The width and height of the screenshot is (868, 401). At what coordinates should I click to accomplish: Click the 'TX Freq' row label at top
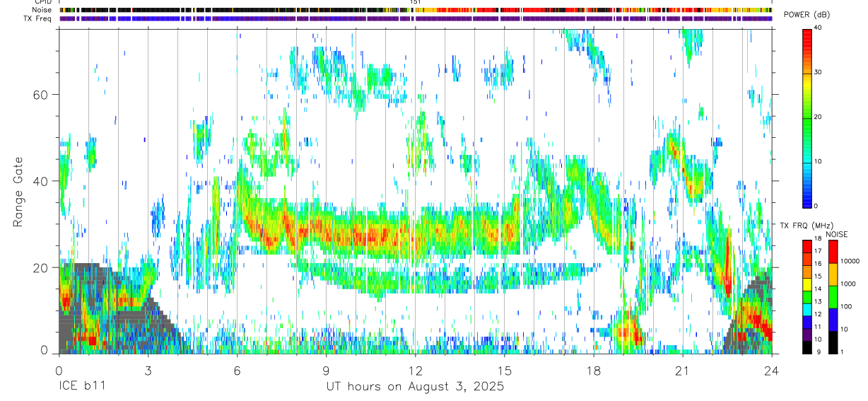[x=37, y=18]
